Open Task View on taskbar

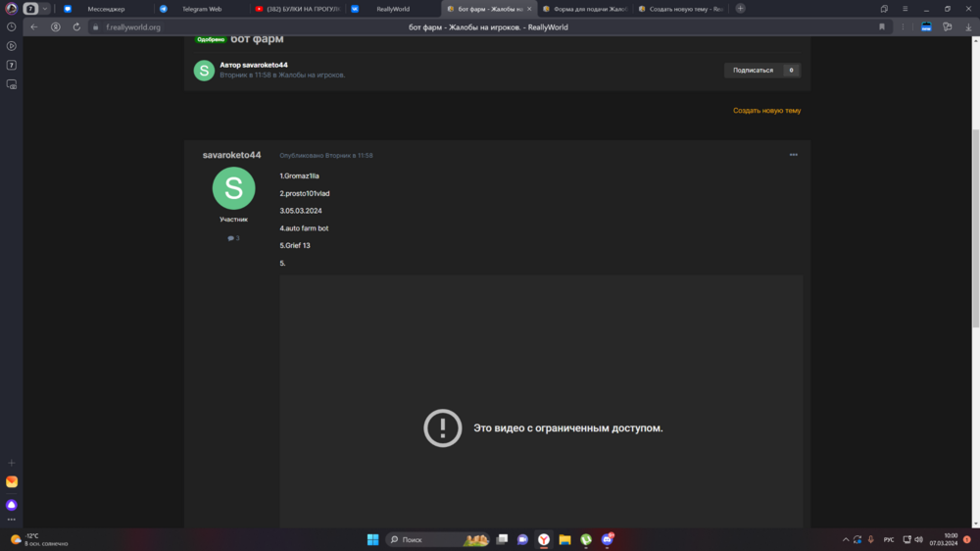502,540
